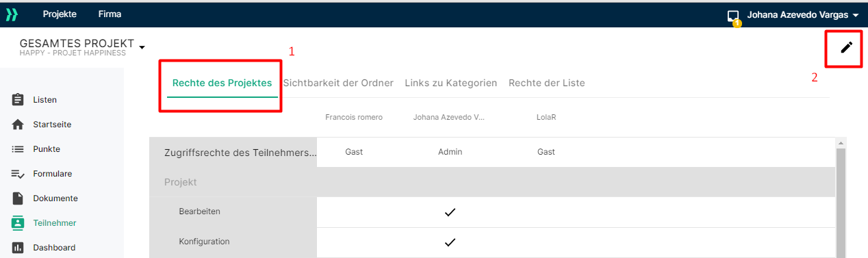Toggle Konfiguration checkmark for Johana
Screen dimensions: 868x258
click(x=450, y=242)
